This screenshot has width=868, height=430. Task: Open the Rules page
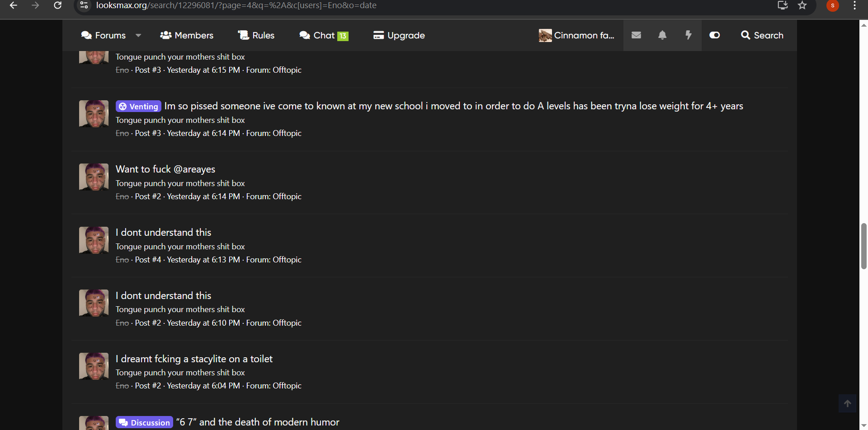point(256,35)
